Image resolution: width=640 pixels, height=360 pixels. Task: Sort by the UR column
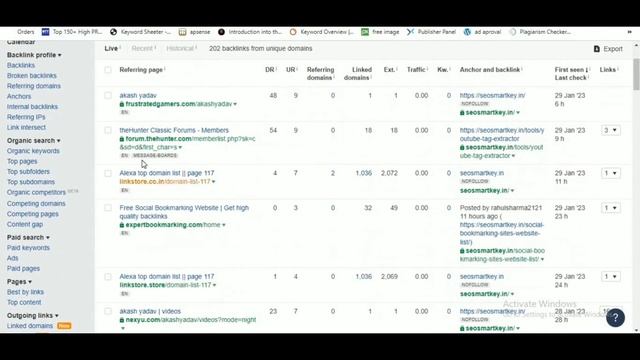pyautogui.click(x=291, y=70)
